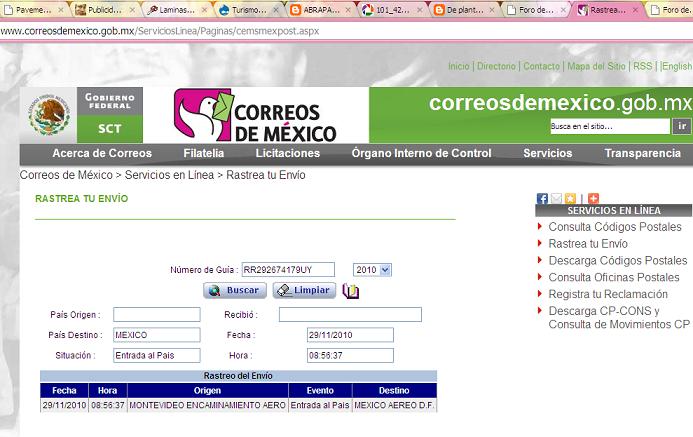Click the book icon beside Limpiar
The image size is (693, 437).
(x=351, y=291)
